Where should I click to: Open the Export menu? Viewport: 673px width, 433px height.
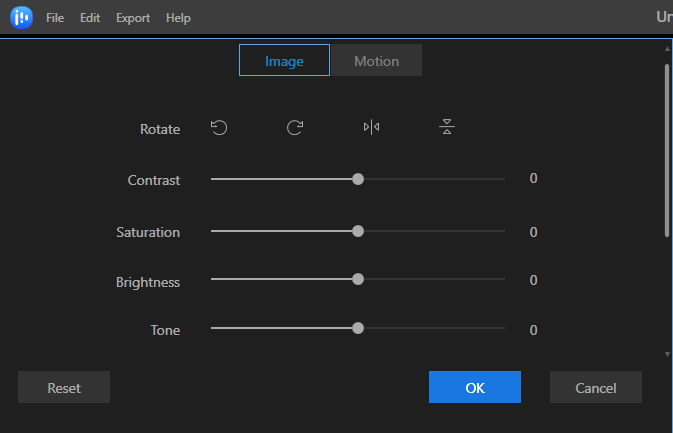[x=133, y=18]
